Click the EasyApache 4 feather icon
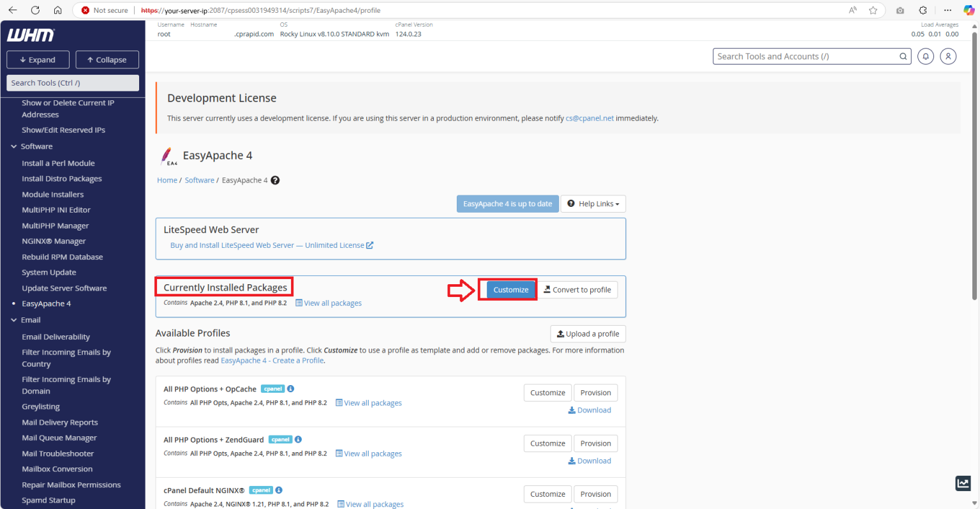This screenshot has height=509, width=980. 168,155
